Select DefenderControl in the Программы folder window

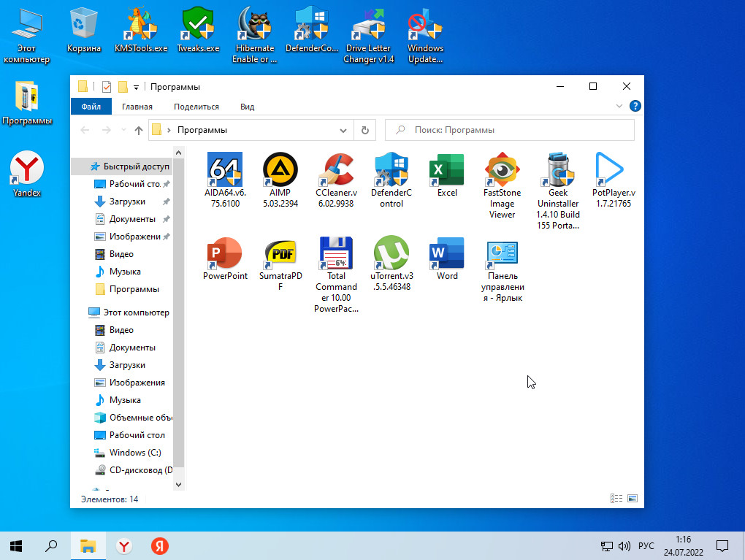click(x=391, y=169)
